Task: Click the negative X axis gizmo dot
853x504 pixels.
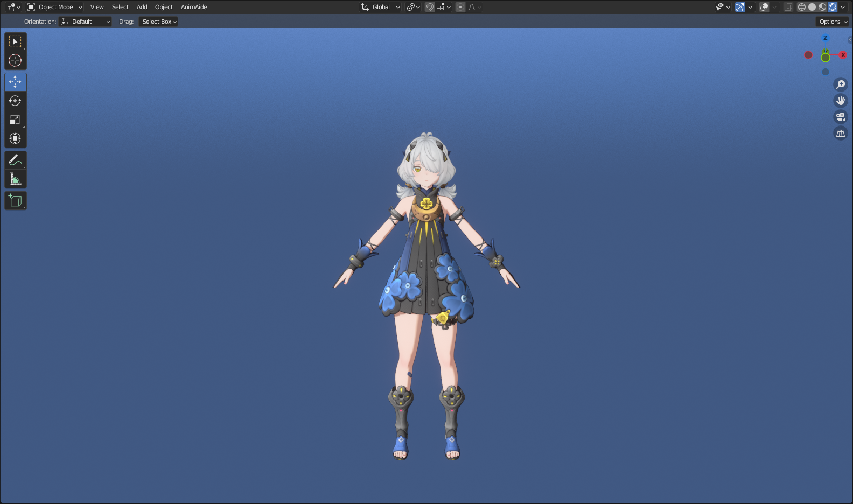Action: tap(808, 55)
